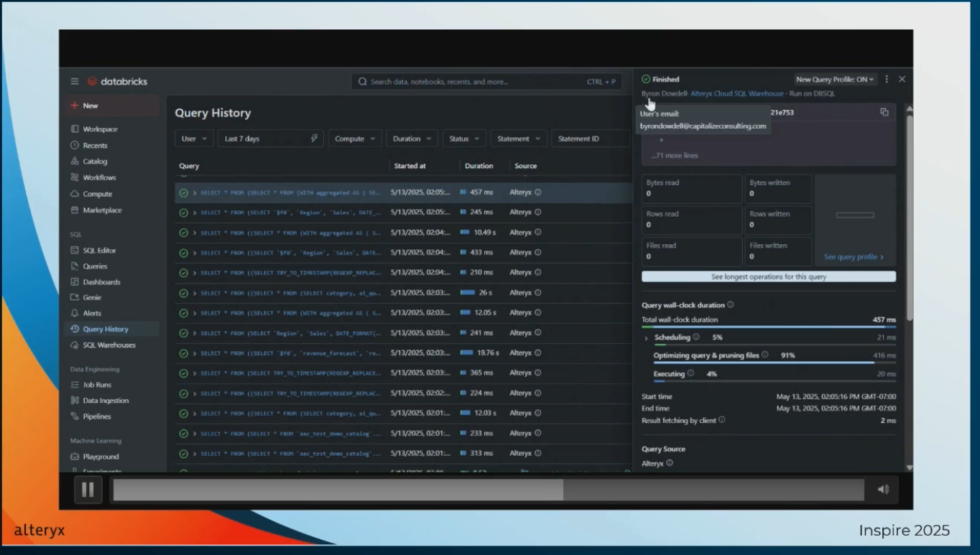Click the volume icon in the video player
Image resolution: width=980 pixels, height=555 pixels.
[884, 490]
